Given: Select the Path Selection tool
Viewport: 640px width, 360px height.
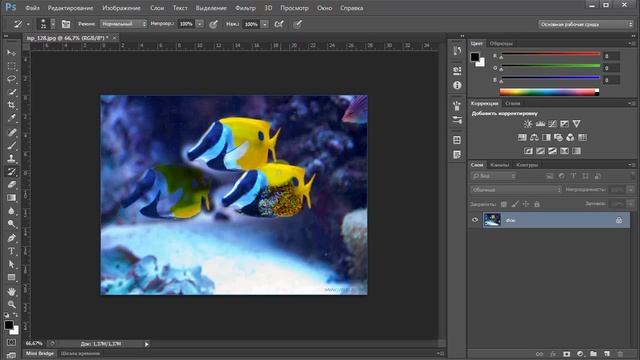Looking at the screenshot, I should (11, 264).
